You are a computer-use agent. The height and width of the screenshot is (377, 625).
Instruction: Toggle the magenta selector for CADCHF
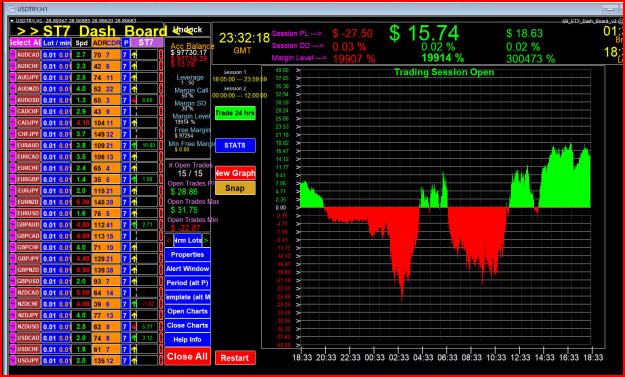[12, 112]
